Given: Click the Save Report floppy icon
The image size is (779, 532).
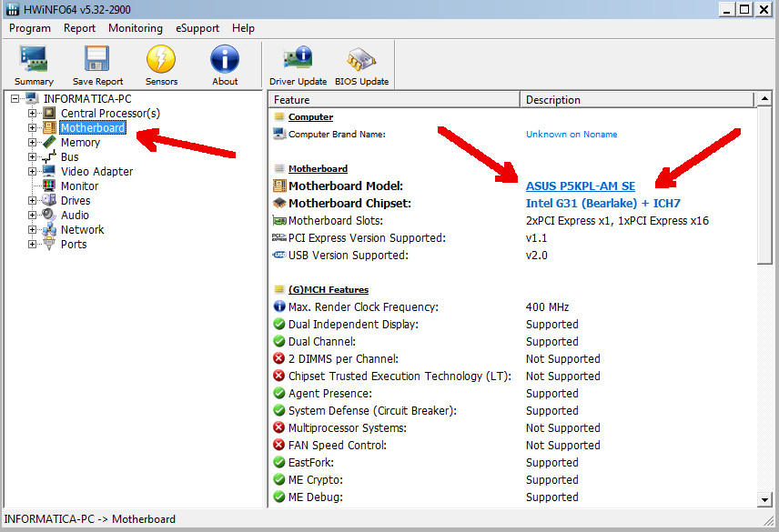Looking at the screenshot, I should click(x=96, y=58).
